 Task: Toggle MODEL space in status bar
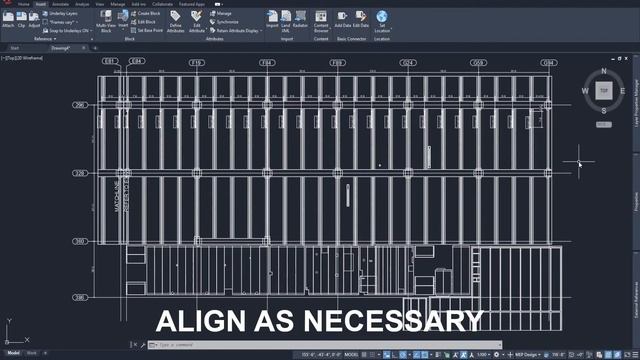tap(351, 355)
